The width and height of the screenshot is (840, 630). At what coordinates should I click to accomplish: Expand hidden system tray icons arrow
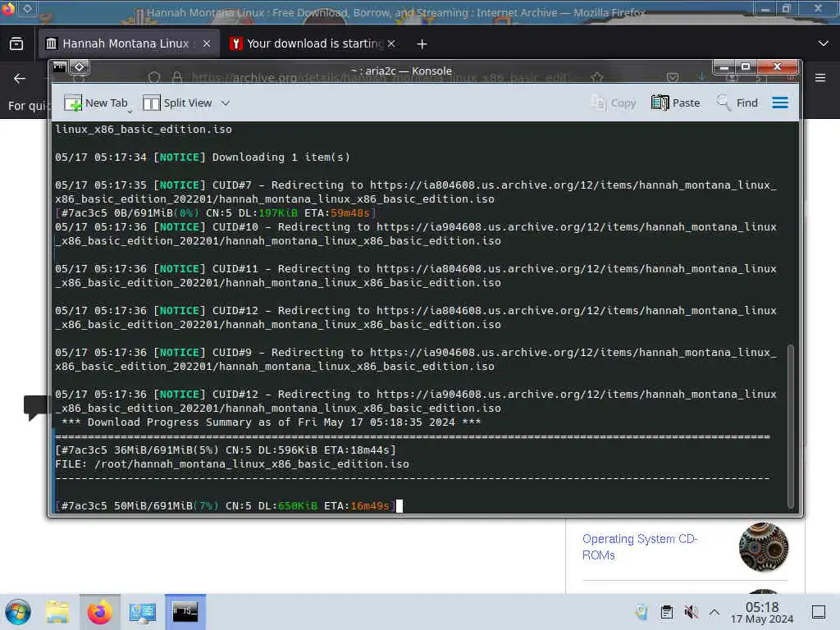pyautogui.click(x=714, y=612)
